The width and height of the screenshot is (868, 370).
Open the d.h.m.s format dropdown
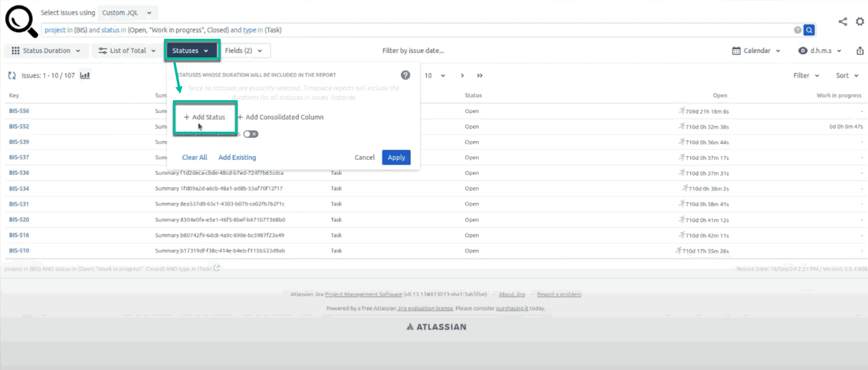coord(820,51)
